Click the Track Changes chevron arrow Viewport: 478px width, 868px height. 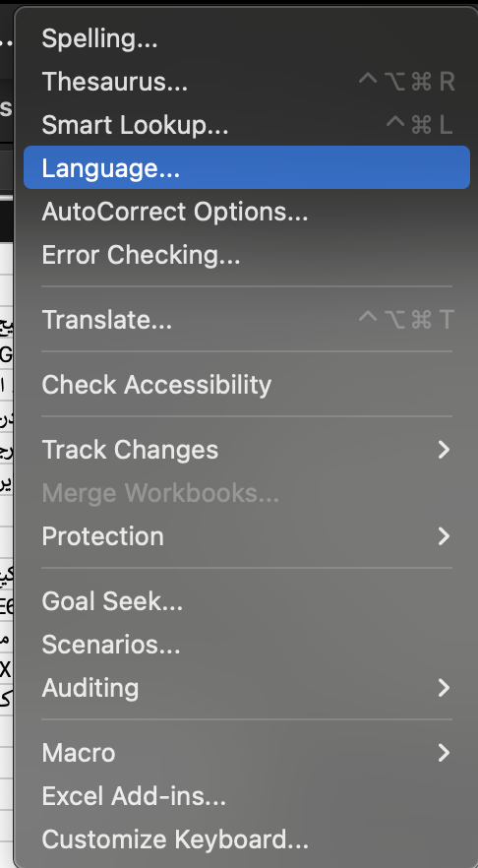(x=444, y=450)
